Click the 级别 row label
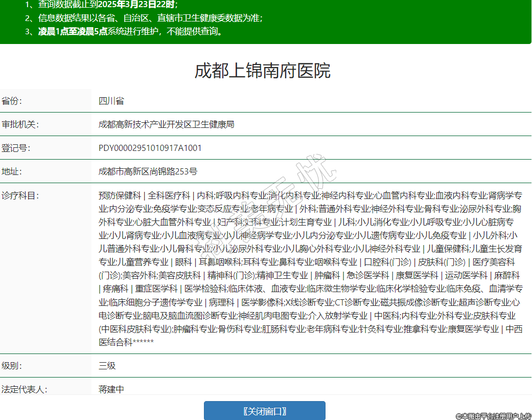 tap(12, 366)
